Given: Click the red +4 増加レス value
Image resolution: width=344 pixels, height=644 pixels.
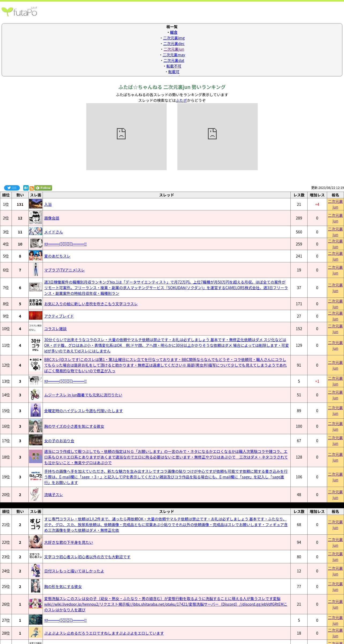Looking at the screenshot, I should (317, 204).
